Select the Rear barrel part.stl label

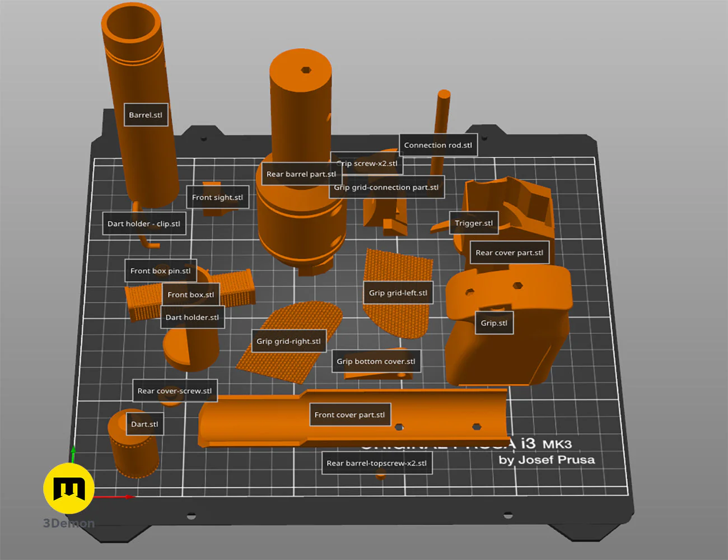(x=301, y=174)
